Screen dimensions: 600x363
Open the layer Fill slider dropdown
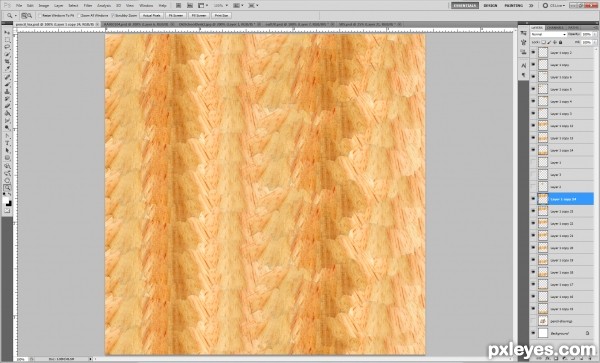[x=595, y=42]
